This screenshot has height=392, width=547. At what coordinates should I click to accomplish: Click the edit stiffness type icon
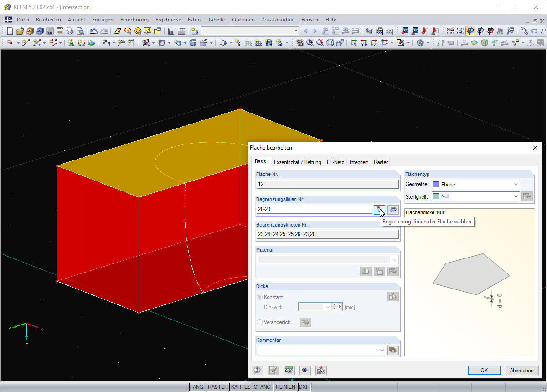point(528,196)
